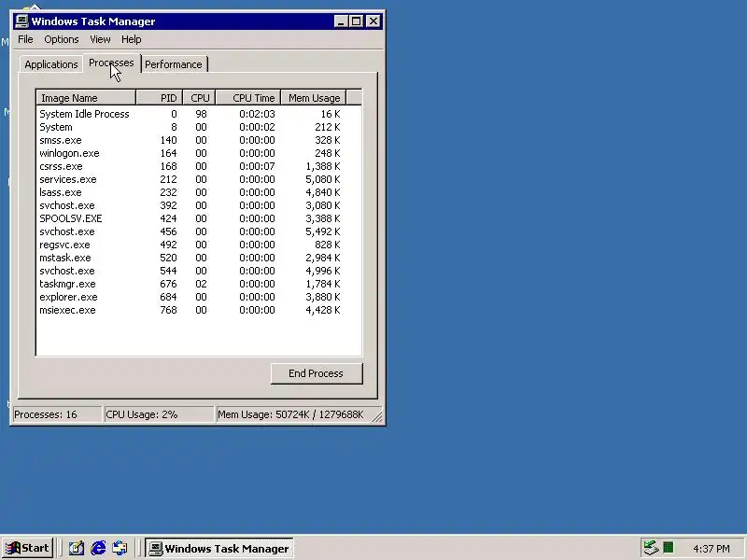Sort by the CPU column header
Screen dimensions: 747x560
pyautogui.click(x=200, y=98)
